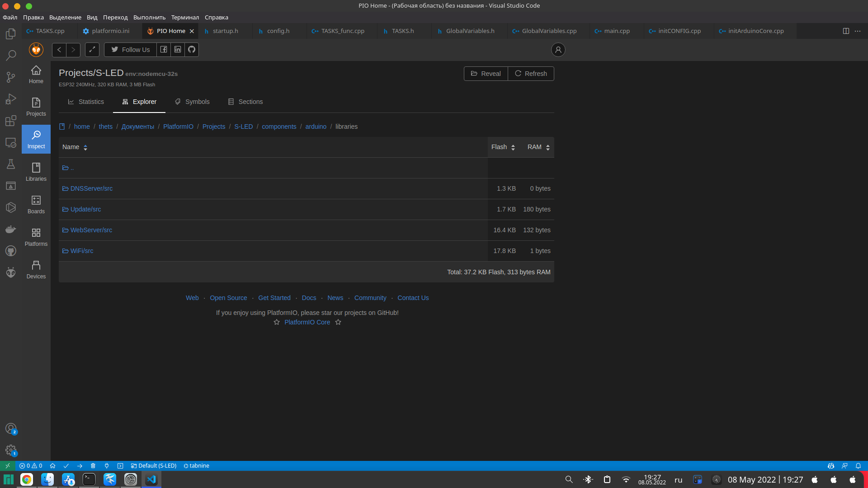
Task: Open Community footer link
Action: pyautogui.click(x=370, y=298)
